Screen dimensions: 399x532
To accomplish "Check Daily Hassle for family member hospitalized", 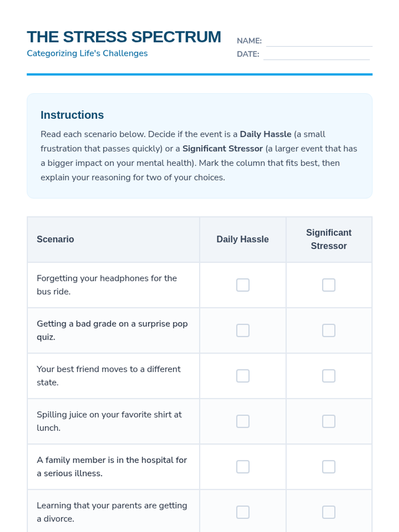I will 243,467.
